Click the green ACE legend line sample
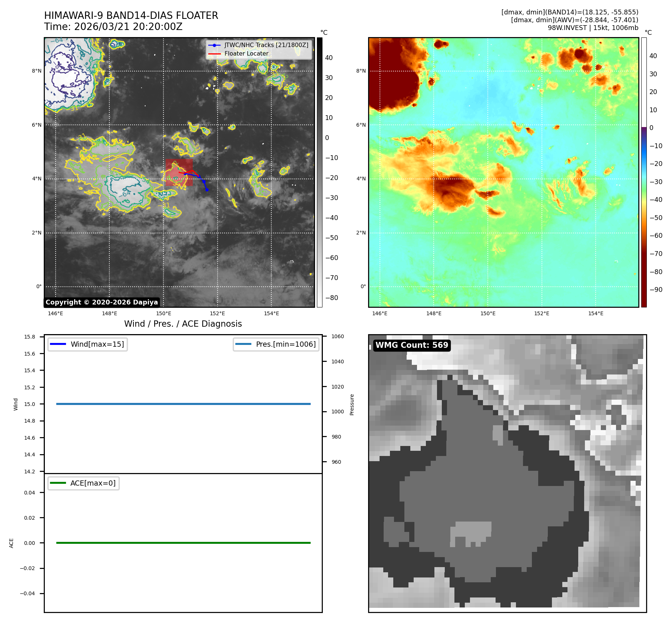The image size is (672, 626). click(58, 483)
